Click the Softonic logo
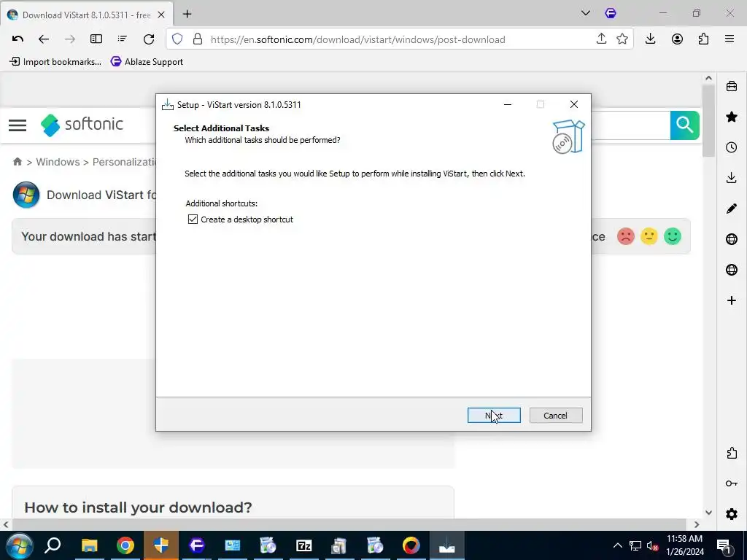The width and height of the screenshot is (747, 560). (82, 125)
